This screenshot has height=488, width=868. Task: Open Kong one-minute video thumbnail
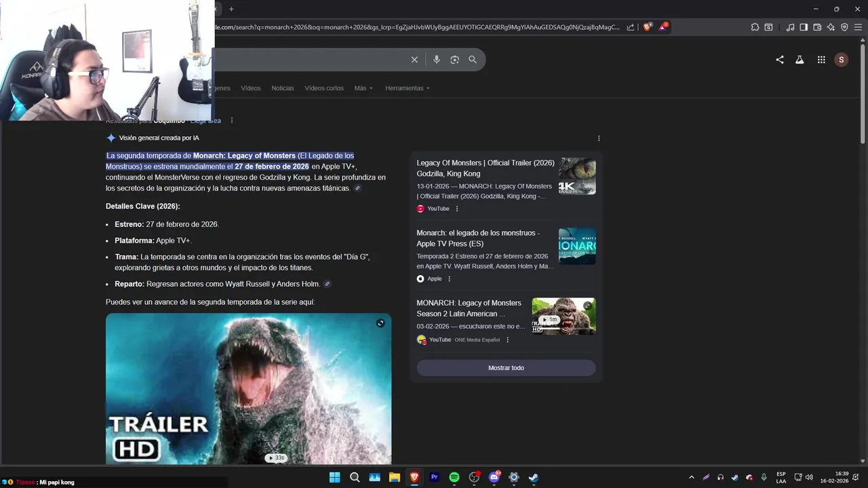pyautogui.click(x=564, y=317)
